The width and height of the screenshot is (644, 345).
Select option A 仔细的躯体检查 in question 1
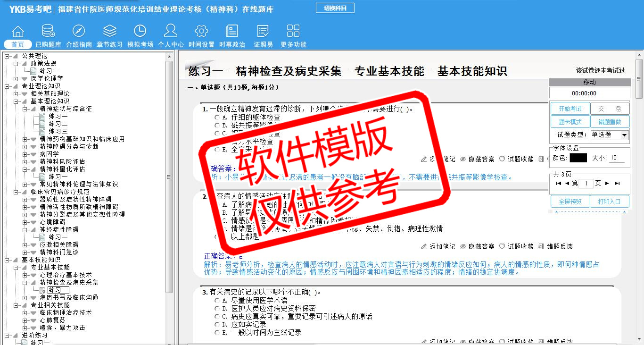[217, 117]
